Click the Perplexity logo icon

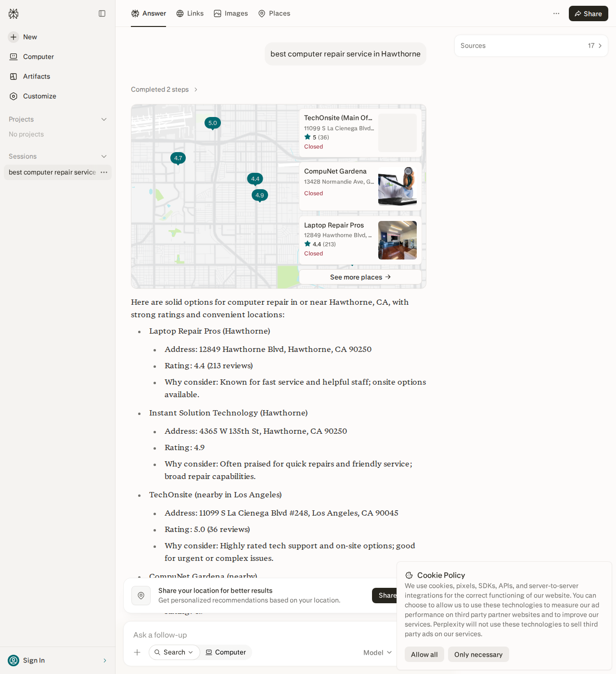click(x=13, y=13)
